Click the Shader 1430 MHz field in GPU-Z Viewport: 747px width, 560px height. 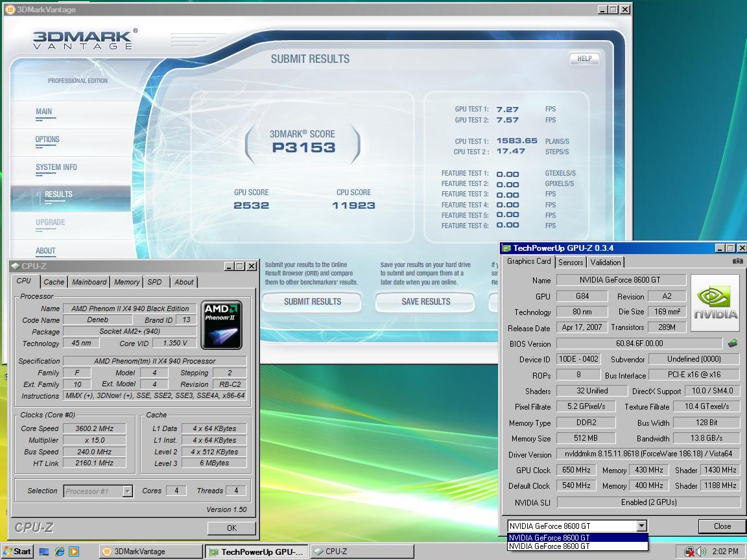(x=720, y=470)
